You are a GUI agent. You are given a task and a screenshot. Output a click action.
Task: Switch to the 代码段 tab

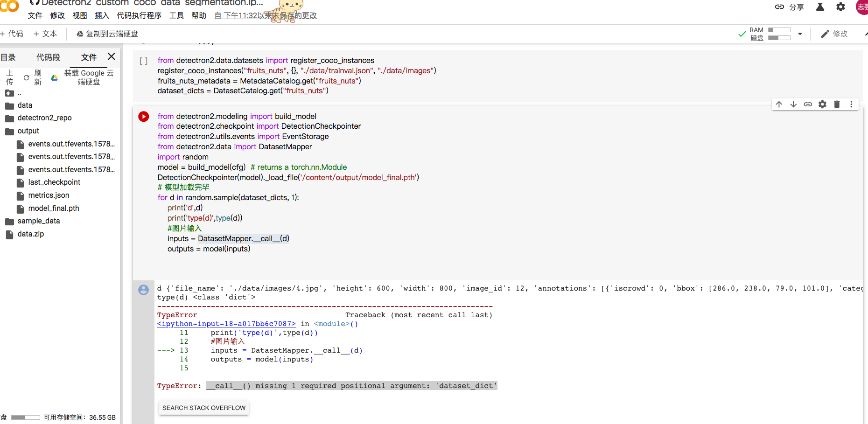(x=48, y=56)
